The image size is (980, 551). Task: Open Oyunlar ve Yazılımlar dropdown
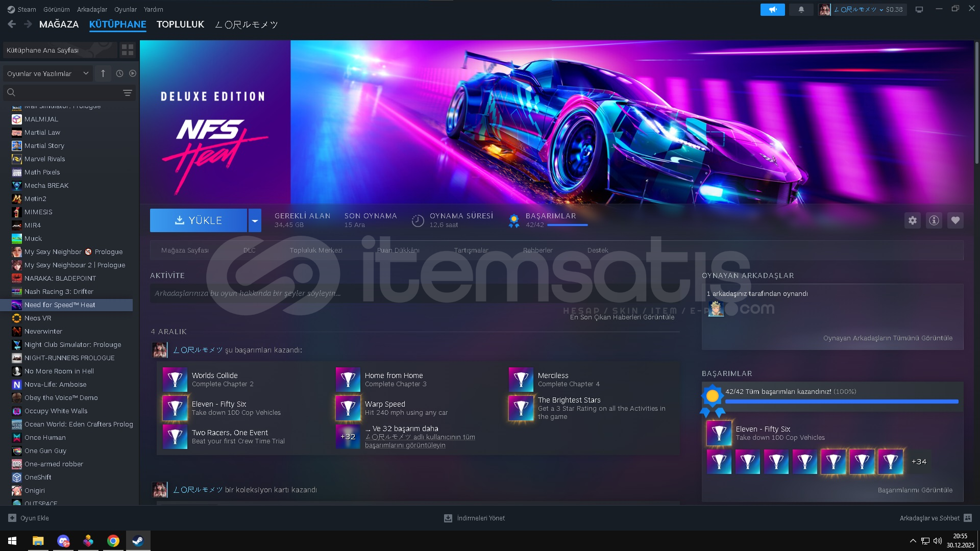point(47,73)
